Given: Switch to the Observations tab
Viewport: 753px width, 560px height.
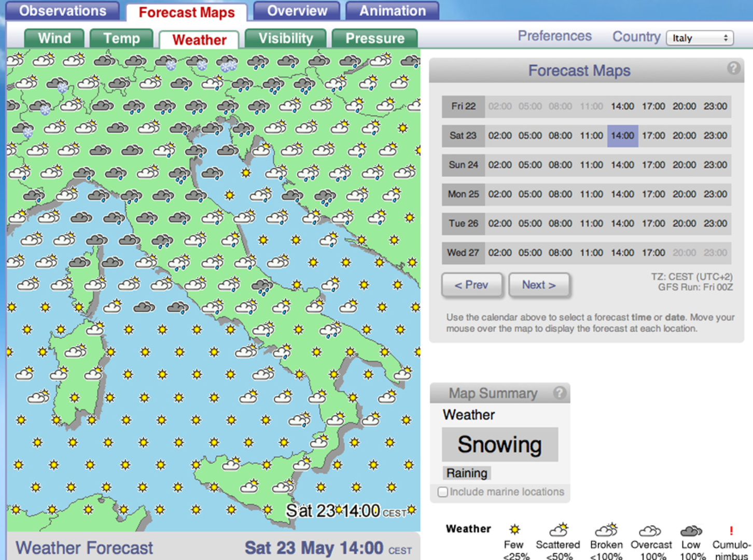Looking at the screenshot, I should click(x=63, y=11).
